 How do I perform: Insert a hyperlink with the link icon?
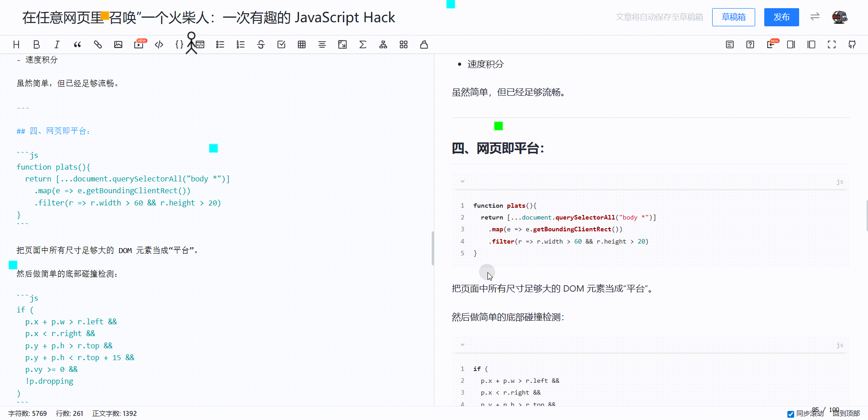coord(97,44)
